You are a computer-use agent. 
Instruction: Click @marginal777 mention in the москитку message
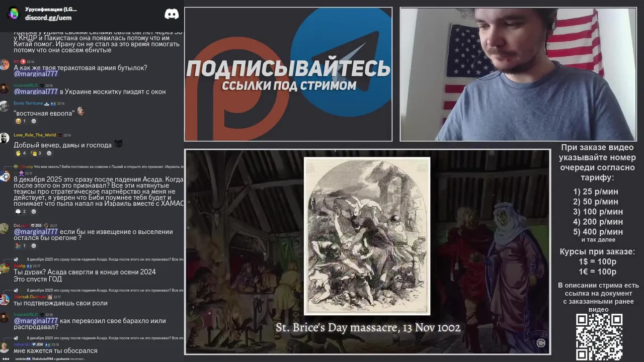(x=36, y=92)
